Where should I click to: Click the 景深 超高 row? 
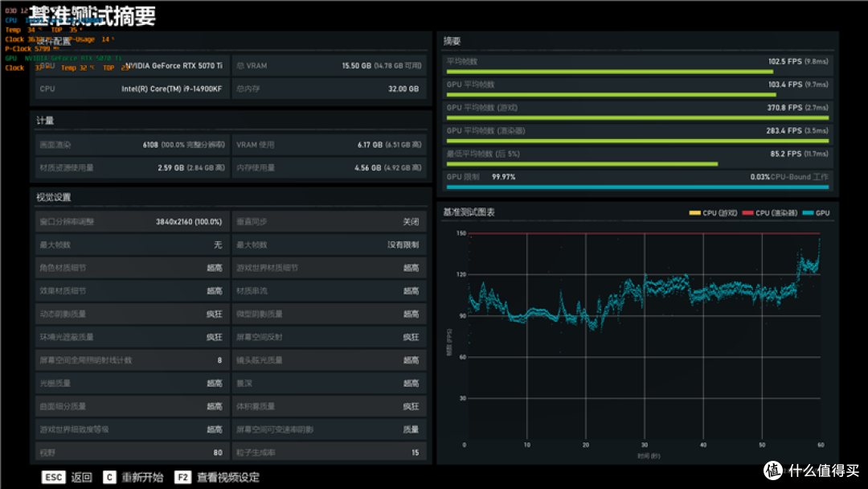(329, 383)
